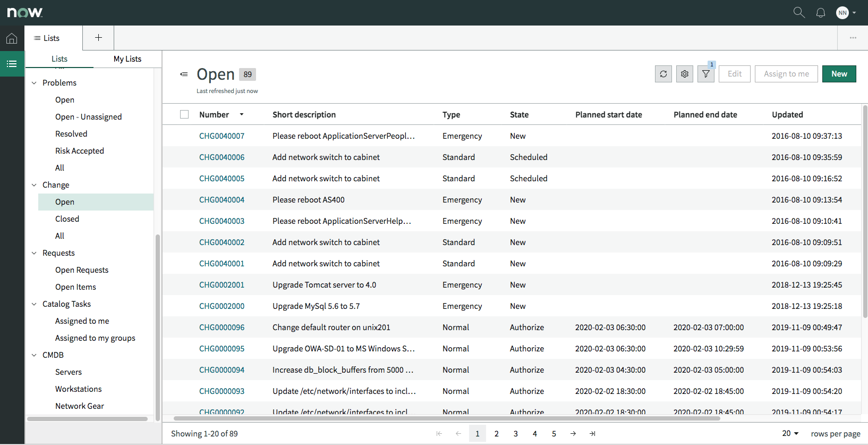
Task: Toggle the list navigation panel icon beside Open
Action: [x=184, y=74]
